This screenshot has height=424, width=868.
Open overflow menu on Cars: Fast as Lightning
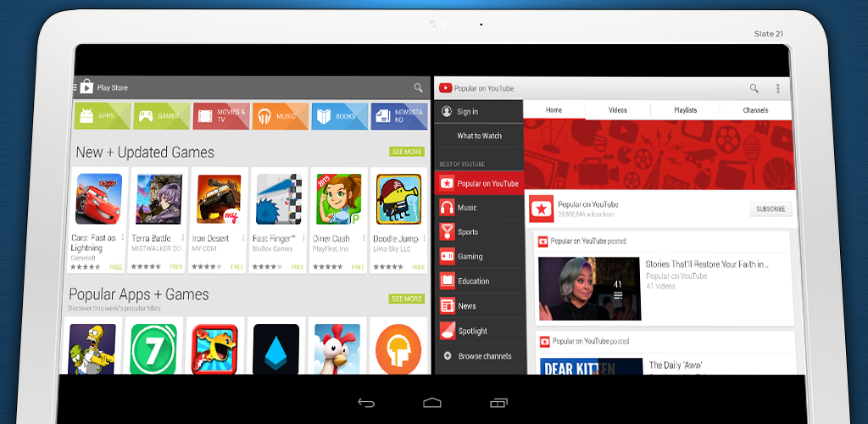tap(122, 238)
